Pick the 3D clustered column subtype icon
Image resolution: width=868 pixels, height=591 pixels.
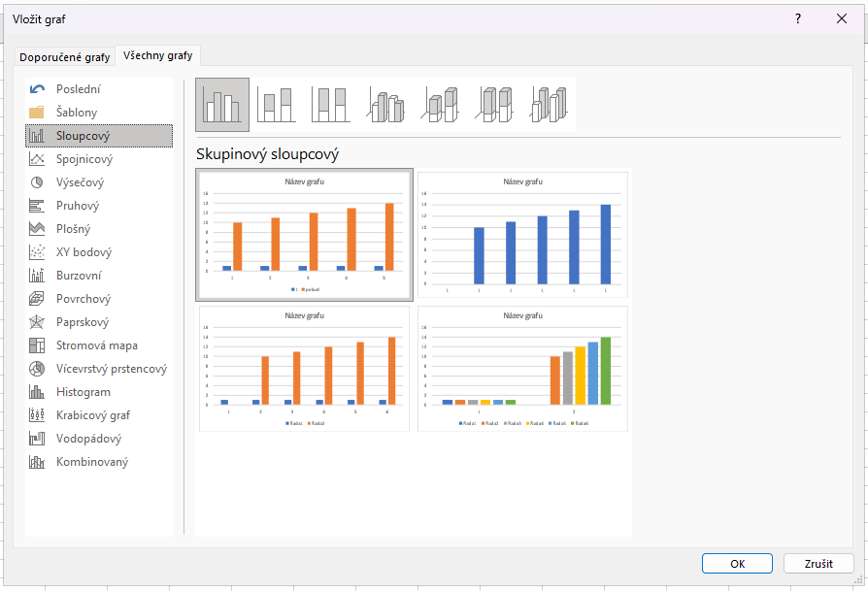(385, 105)
